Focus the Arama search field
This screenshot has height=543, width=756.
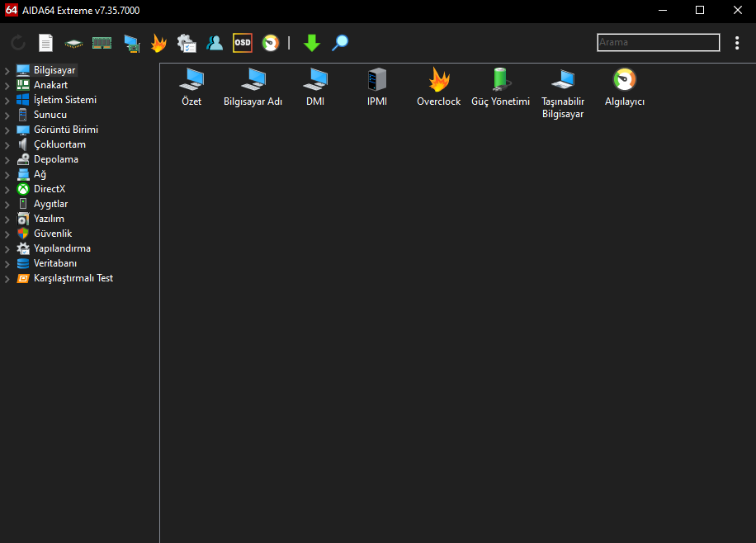pyautogui.click(x=658, y=42)
